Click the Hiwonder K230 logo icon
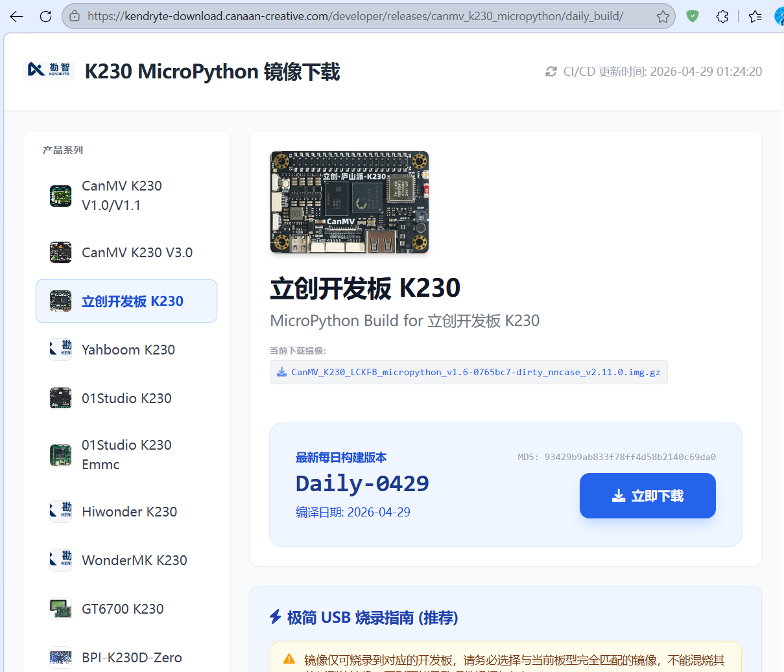 point(60,511)
